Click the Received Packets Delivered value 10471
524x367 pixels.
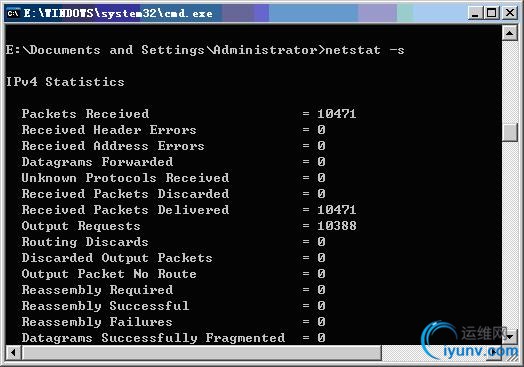pyautogui.click(x=337, y=210)
